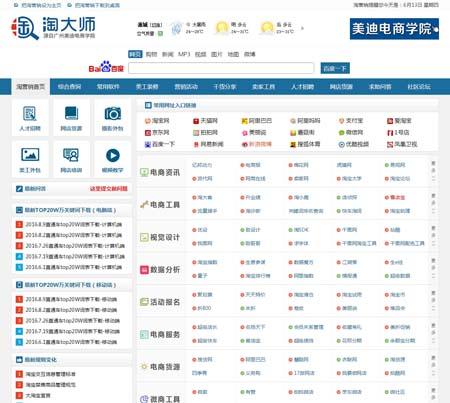Expand more links in 数据分析 row

pos(433,268)
